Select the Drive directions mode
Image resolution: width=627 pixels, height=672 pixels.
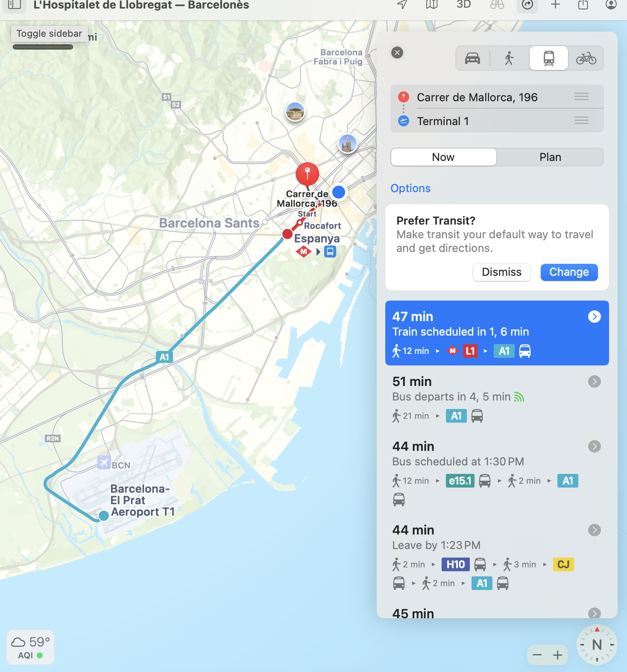472,58
